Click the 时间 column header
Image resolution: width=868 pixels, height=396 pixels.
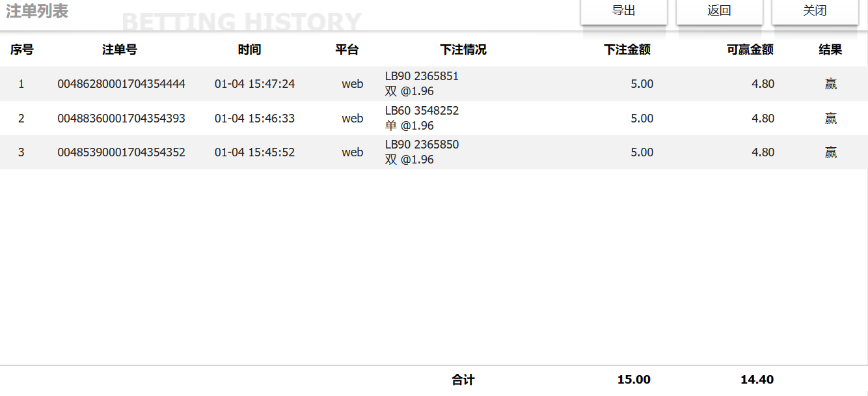click(249, 49)
